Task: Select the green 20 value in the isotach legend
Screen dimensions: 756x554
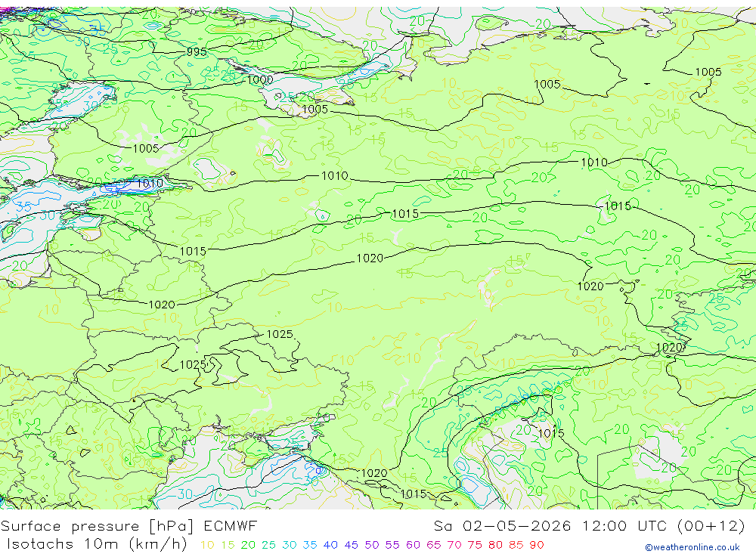Action: coord(248,546)
